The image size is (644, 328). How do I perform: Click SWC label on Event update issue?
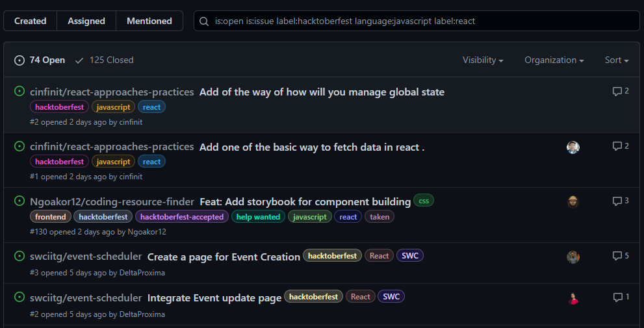pos(391,296)
